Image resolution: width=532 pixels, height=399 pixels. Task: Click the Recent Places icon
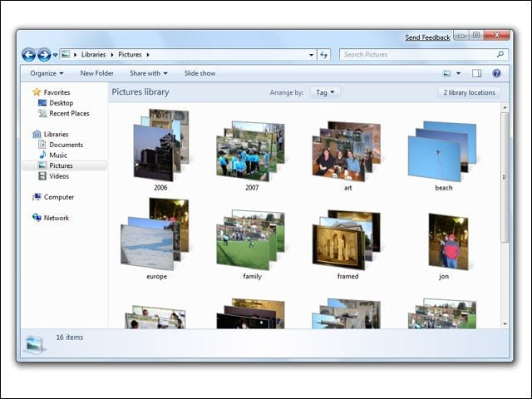(42, 113)
